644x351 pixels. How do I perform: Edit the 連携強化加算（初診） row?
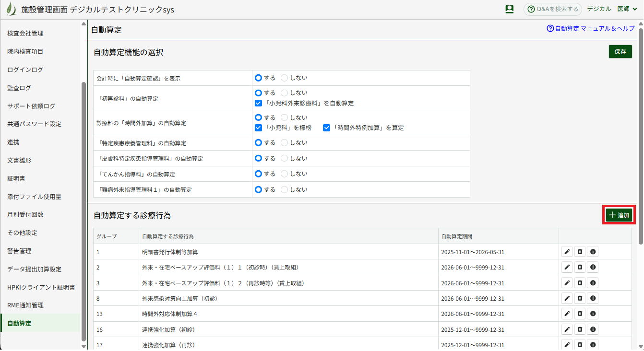point(567,329)
